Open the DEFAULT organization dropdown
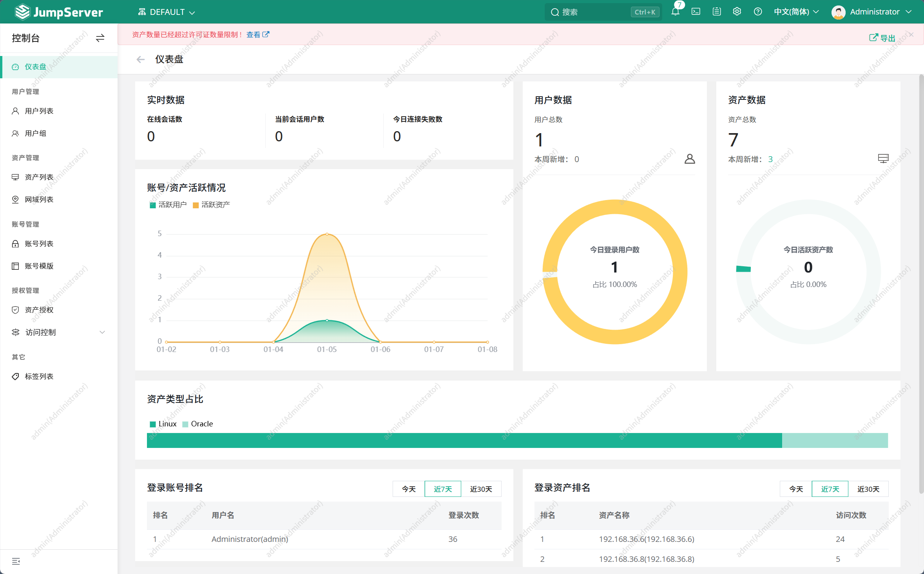 click(x=167, y=12)
